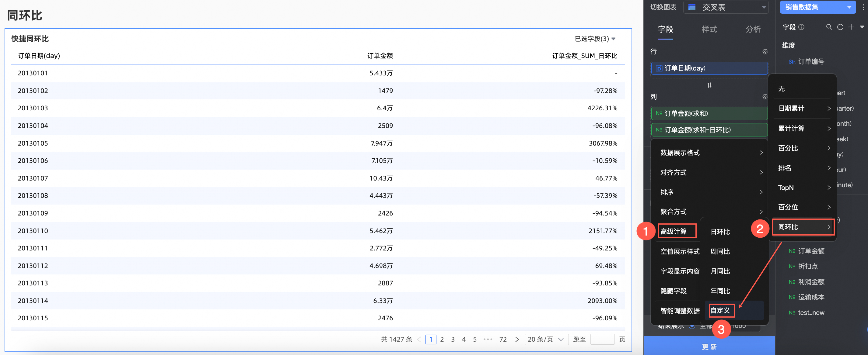Open the 行 section settings gear

point(765,51)
